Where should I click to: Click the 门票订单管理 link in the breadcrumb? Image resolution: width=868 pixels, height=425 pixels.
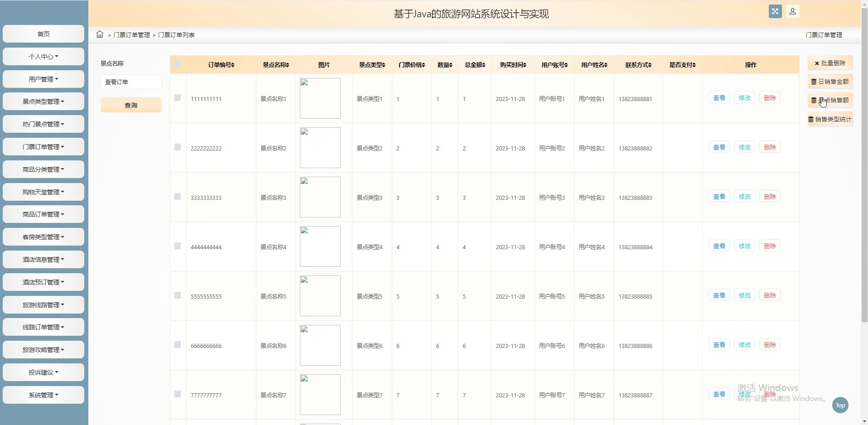[x=132, y=35]
